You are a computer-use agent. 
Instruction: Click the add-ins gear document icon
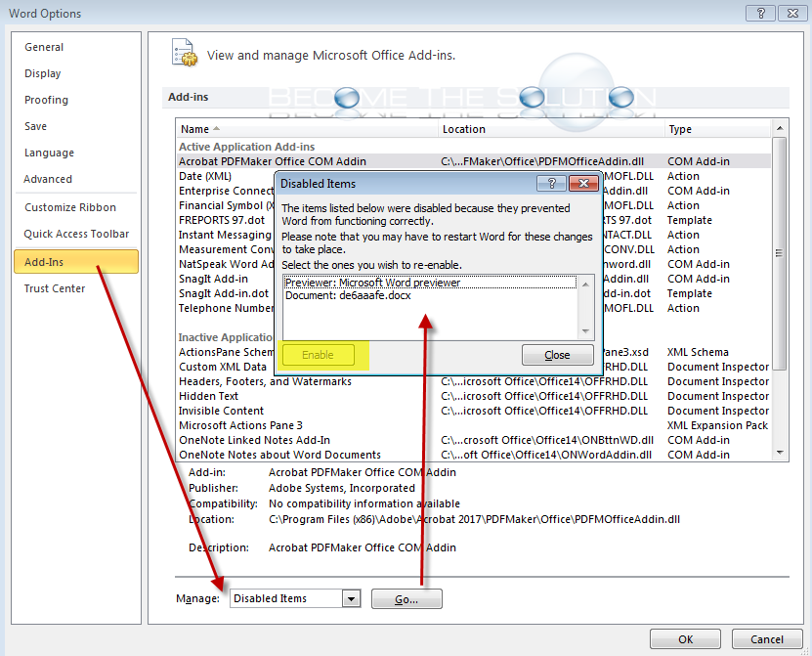pyautogui.click(x=185, y=53)
